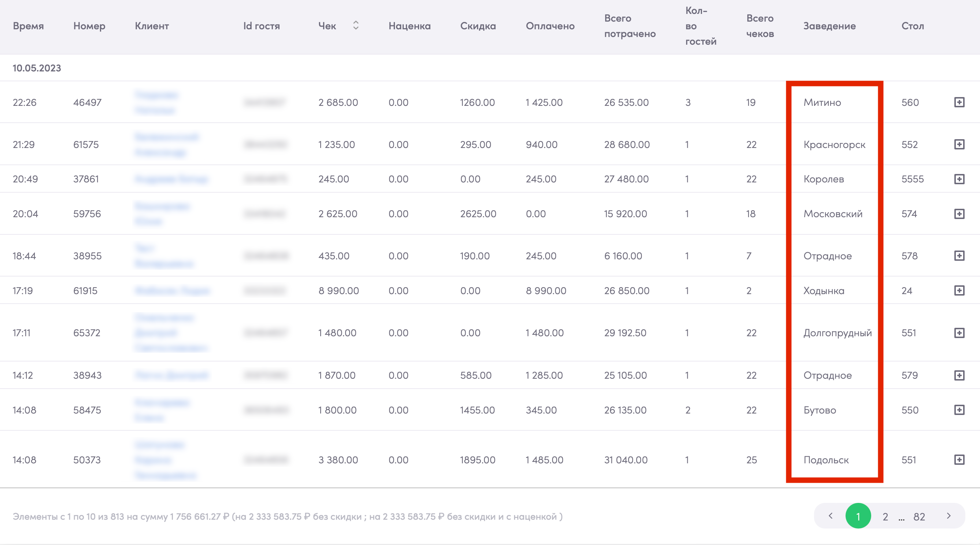
Task: Open blurred client link in the 20:49 row
Action: [171, 179]
